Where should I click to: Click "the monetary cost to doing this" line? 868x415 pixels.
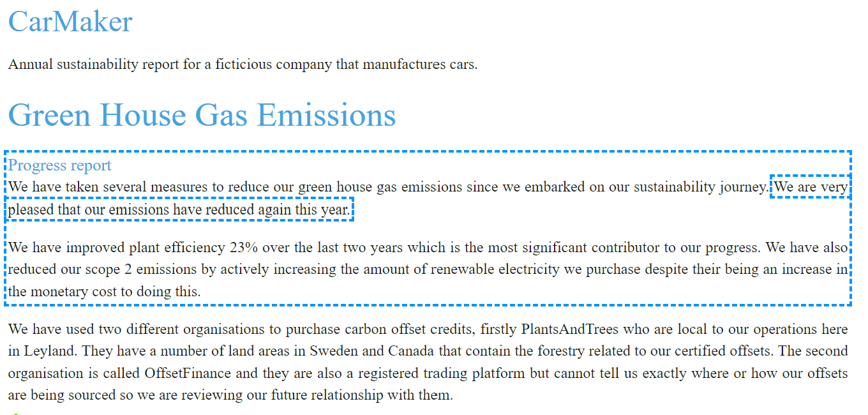[105, 292]
